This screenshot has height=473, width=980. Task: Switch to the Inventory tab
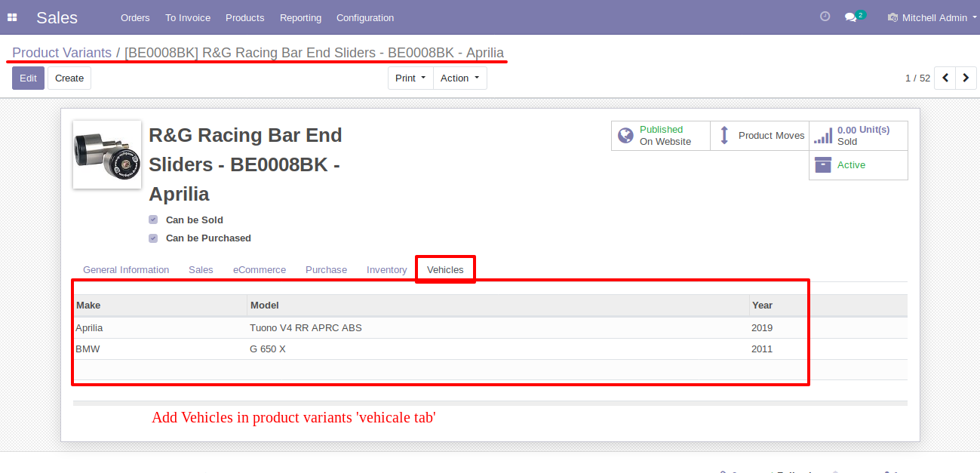coord(387,269)
